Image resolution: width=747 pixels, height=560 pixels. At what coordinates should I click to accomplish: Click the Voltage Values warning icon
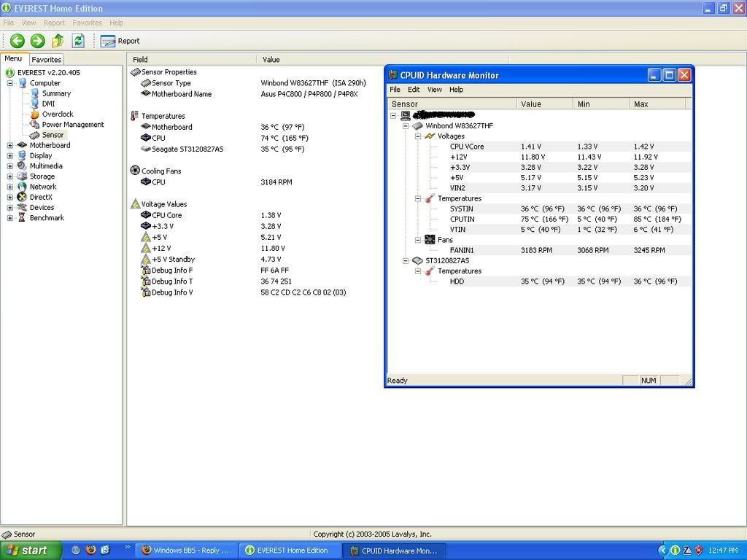tap(135, 204)
